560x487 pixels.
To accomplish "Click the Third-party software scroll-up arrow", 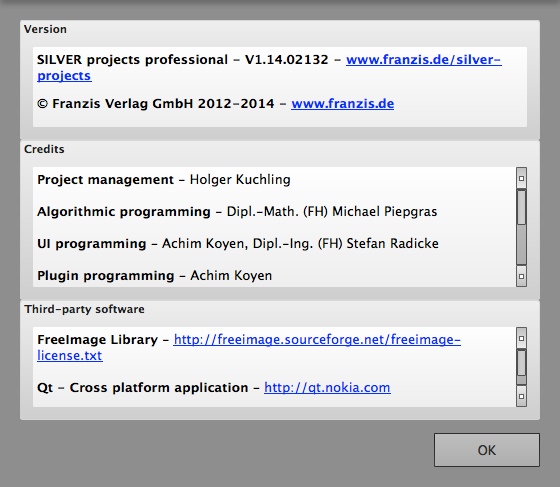I will pos(521,338).
